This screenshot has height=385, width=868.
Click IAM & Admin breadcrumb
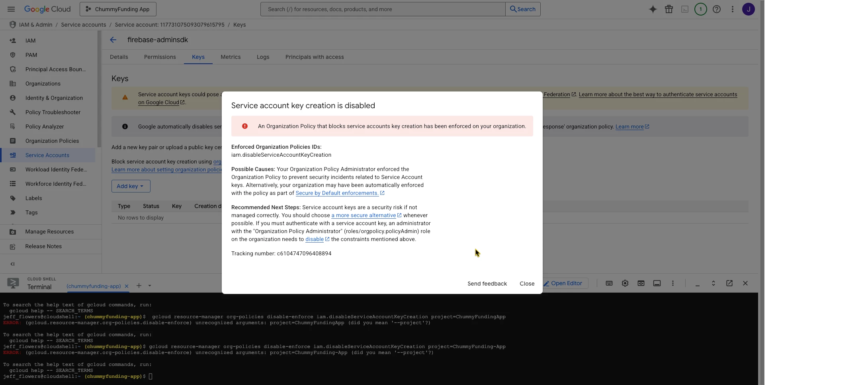tap(35, 25)
